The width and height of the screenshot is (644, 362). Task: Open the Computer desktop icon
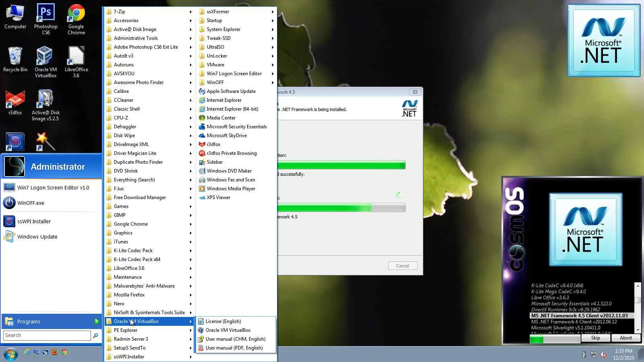pos(15,17)
